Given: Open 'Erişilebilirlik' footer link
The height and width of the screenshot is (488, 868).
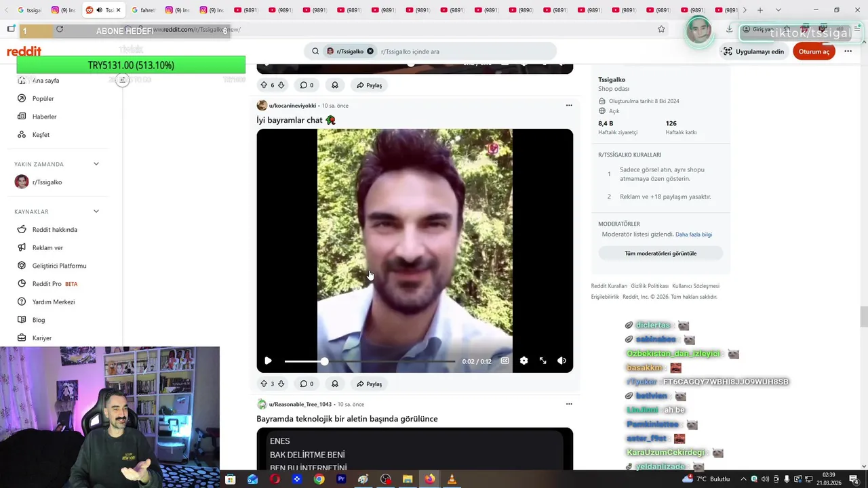Looking at the screenshot, I should [605, 297].
